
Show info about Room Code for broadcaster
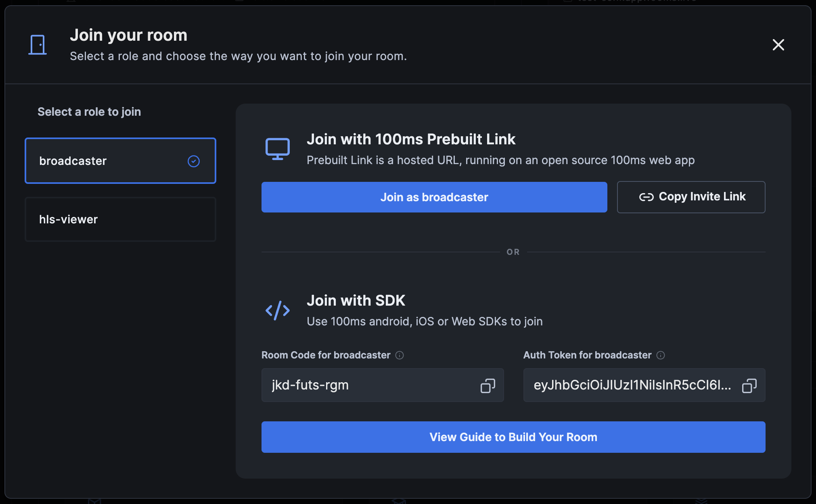click(x=400, y=355)
